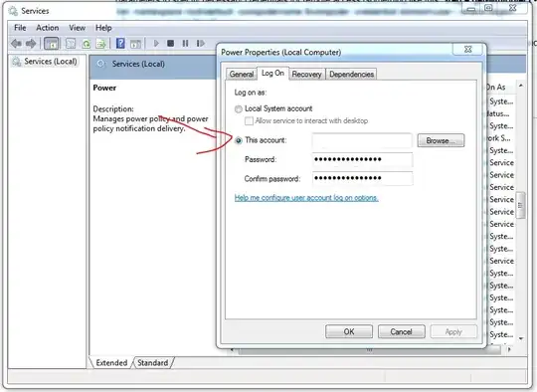Select the Log On tab
Screen dimensions: 537x392
272,73
